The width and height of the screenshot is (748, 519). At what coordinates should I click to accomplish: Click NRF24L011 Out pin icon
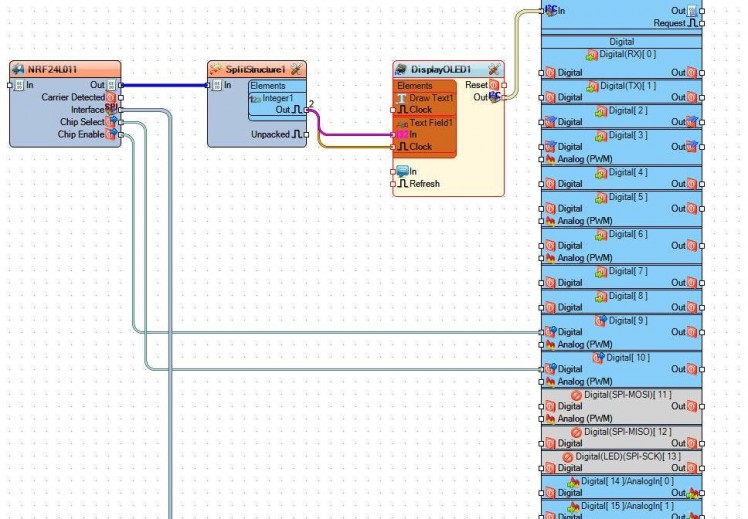click(111, 85)
